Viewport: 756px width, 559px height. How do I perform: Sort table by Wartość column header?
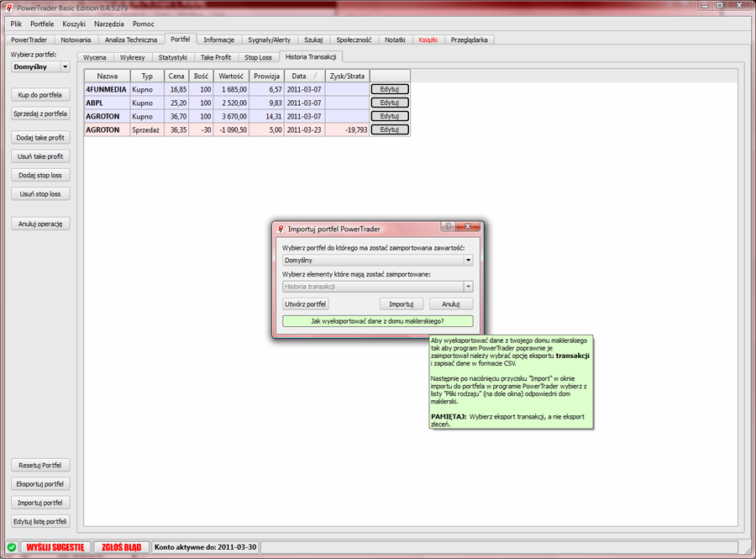tap(231, 76)
